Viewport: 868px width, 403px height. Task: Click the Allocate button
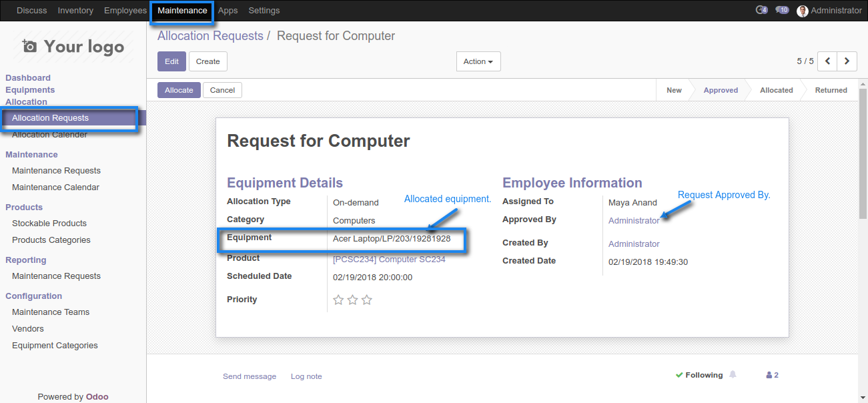(179, 90)
